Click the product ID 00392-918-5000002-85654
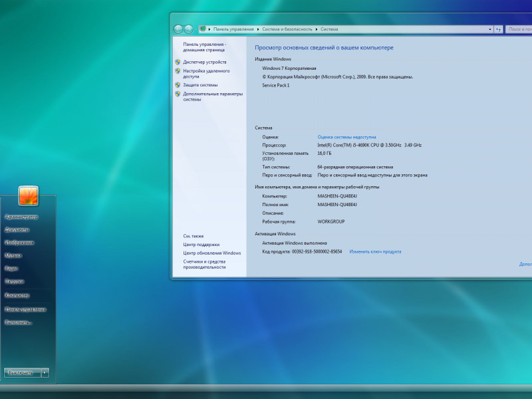532x399 pixels. [x=317, y=252]
